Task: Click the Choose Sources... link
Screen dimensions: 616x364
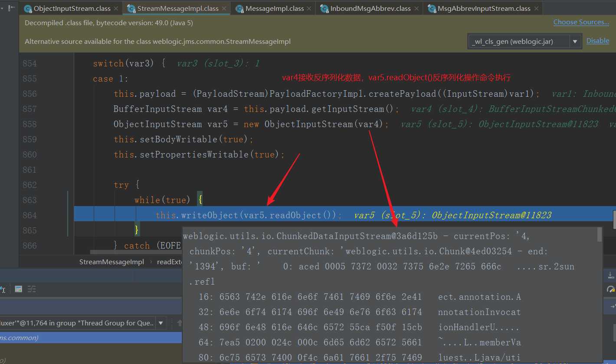Action: click(x=581, y=22)
